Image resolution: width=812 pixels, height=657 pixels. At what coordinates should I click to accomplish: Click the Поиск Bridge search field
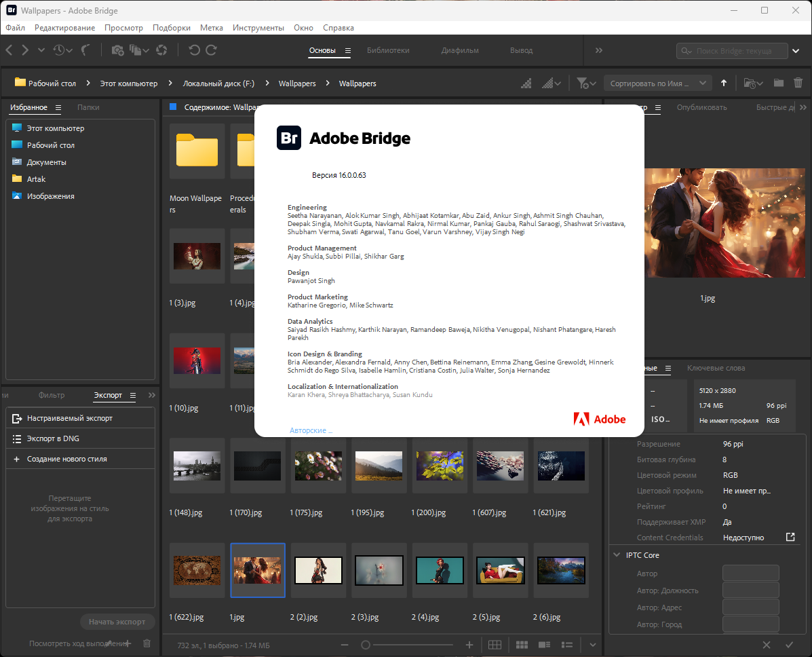pos(732,51)
